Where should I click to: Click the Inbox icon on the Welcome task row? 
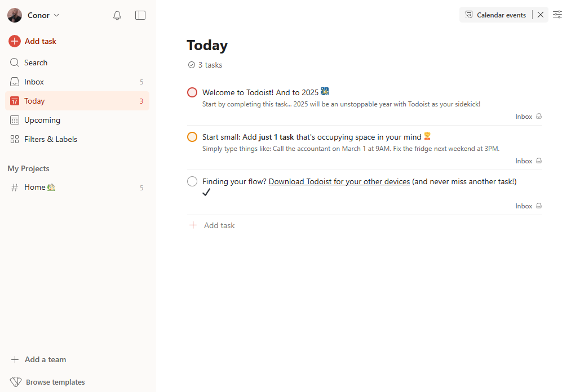pyautogui.click(x=539, y=116)
